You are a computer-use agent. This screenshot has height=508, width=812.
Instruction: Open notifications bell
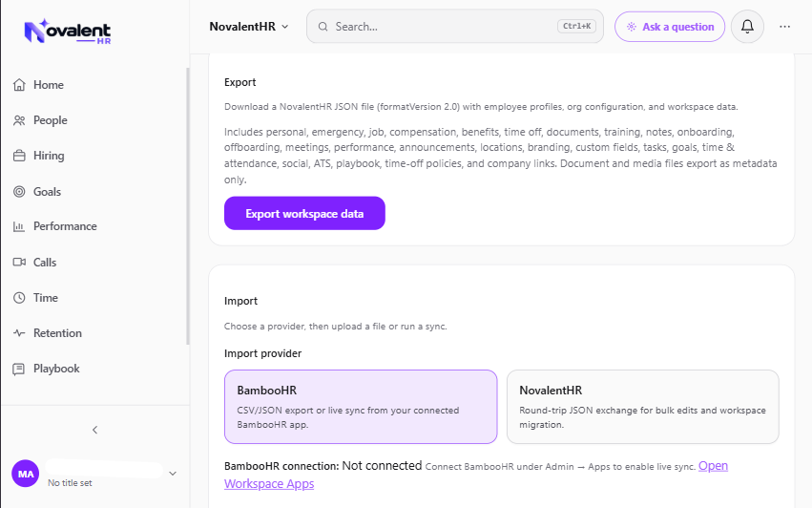(x=747, y=27)
